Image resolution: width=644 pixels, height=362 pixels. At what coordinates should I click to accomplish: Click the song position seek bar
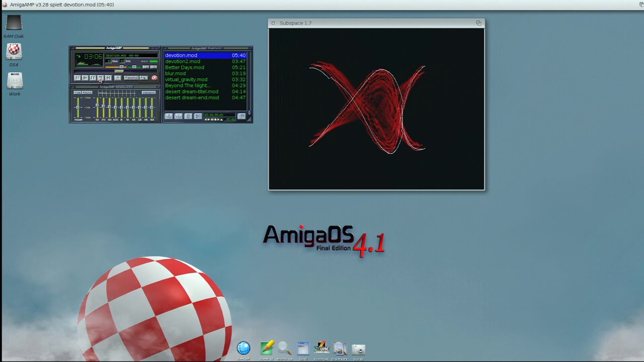point(115,71)
